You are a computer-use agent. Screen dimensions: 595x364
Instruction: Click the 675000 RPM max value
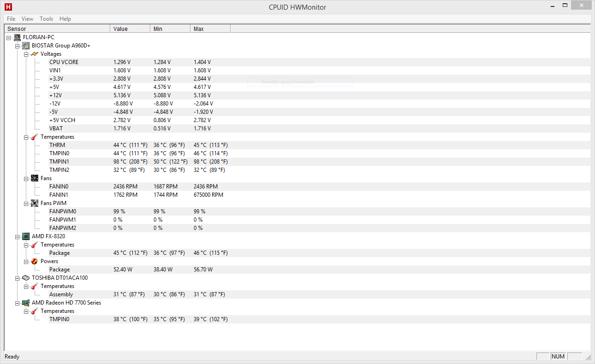208,195
